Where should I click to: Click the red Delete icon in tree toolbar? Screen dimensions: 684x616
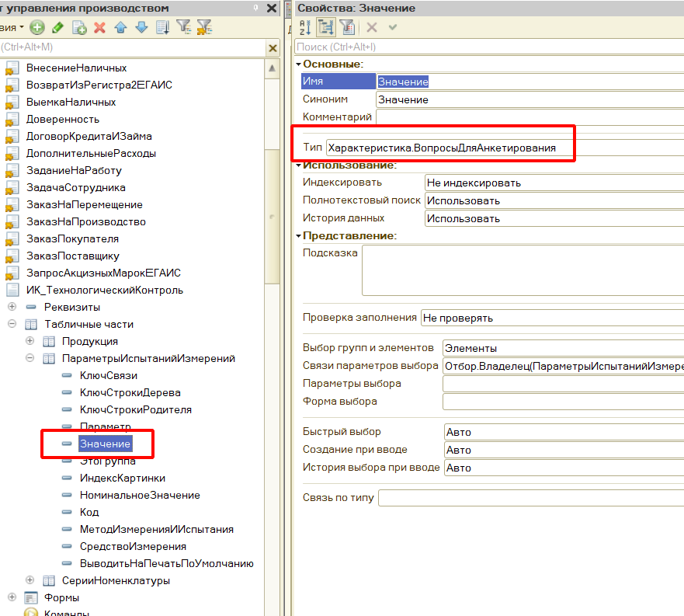click(99, 27)
